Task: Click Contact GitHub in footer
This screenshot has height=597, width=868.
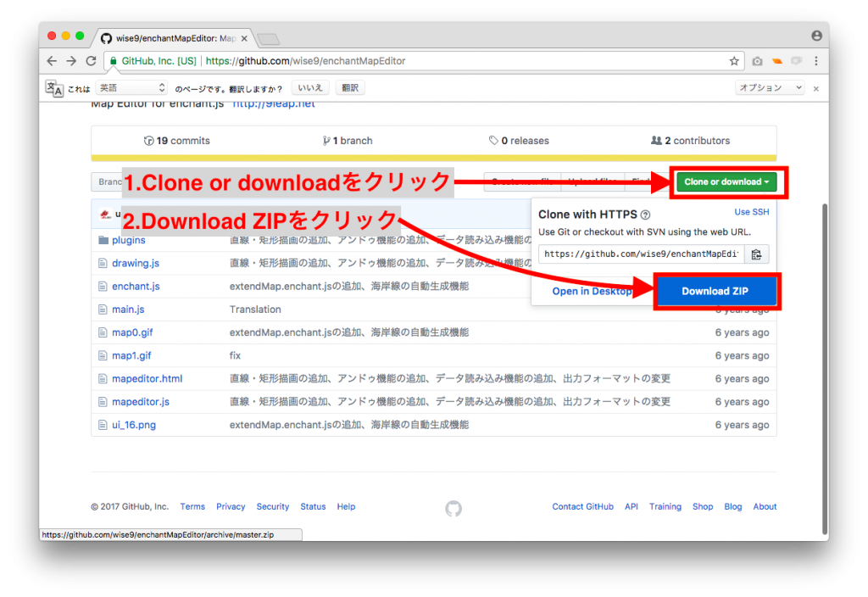Action: coord(582,507)
